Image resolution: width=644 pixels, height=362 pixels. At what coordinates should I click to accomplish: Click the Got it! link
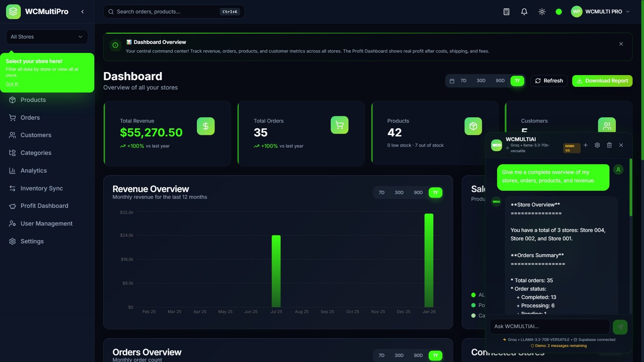pyautogui.click(x=12, y=84)
